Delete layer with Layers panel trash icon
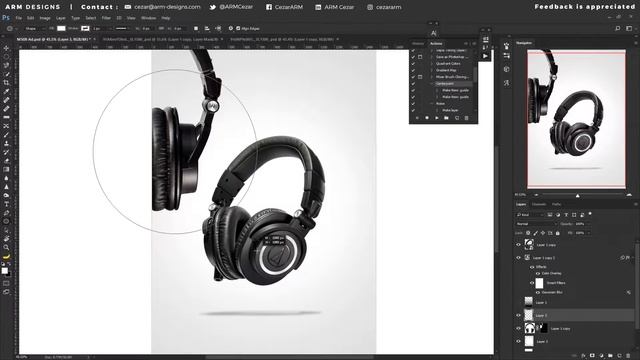 click(x=629, y=356)
